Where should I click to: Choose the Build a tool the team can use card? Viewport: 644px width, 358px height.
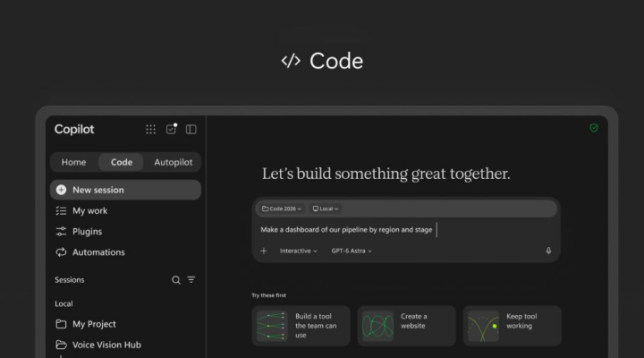[x=301, y=326]
